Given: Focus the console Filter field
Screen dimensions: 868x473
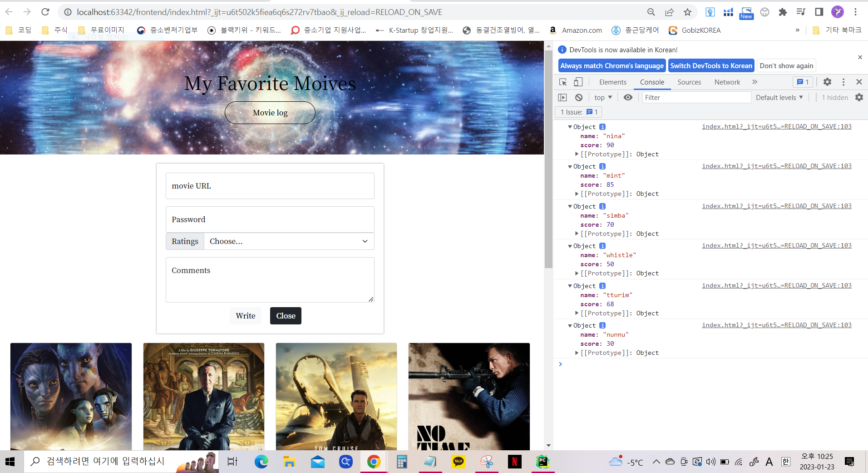Looking at the screenshot, I should (696, 97).
